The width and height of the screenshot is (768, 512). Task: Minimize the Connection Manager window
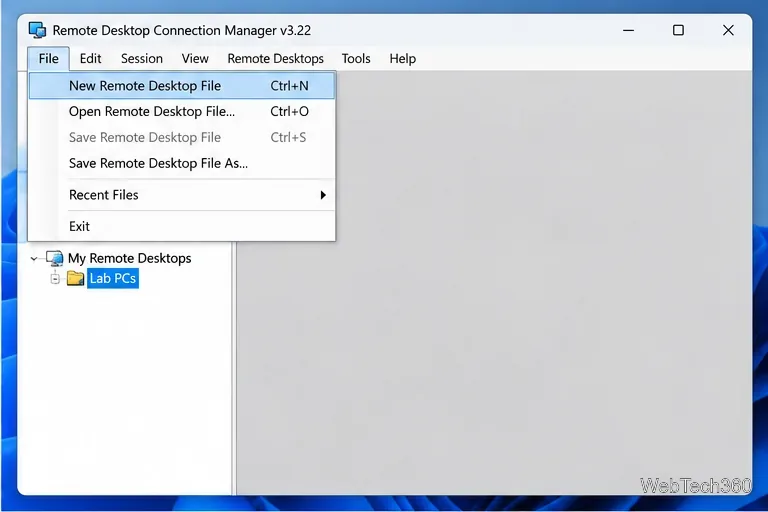628,30
